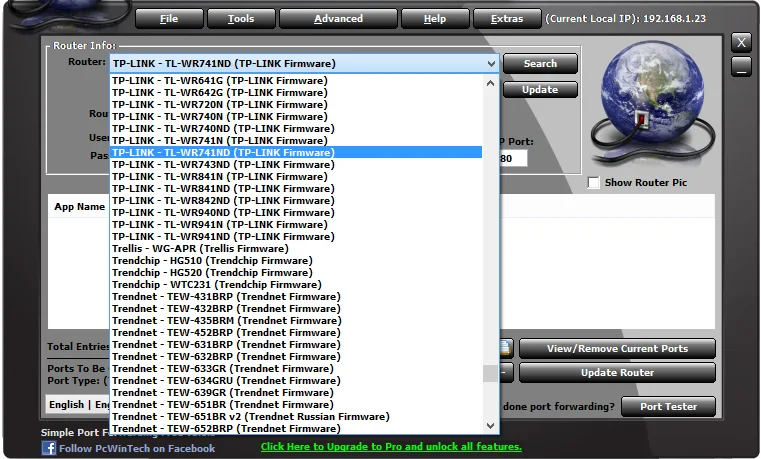Select Trendnet - TEW-452BRP entry

[296, 333]
